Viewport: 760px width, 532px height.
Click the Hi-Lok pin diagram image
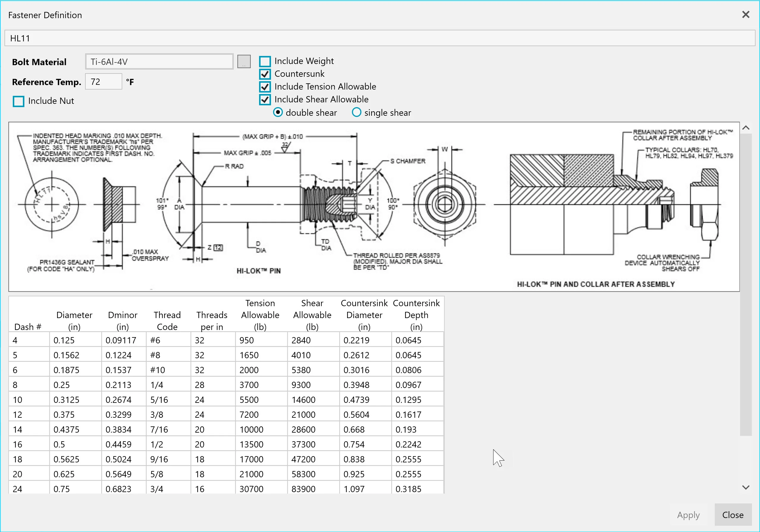pyautogui.click(x=374, y=207)
